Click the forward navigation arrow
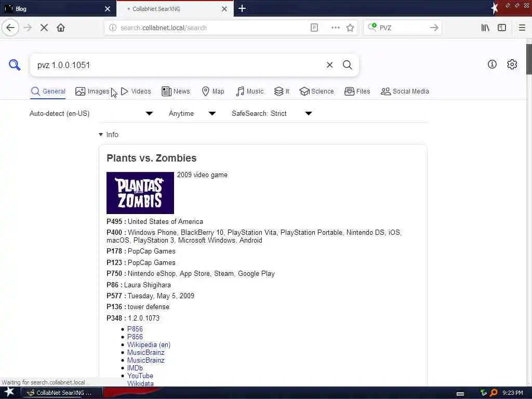 coord(28,28)
